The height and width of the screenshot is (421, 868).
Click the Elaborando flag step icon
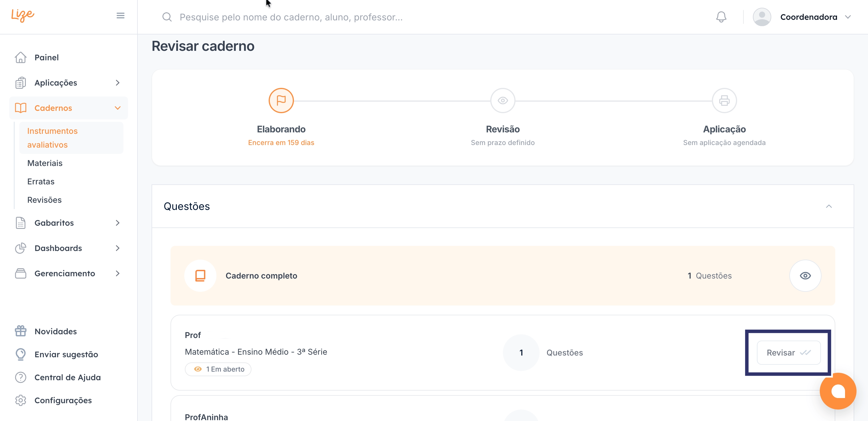point(281,101)
